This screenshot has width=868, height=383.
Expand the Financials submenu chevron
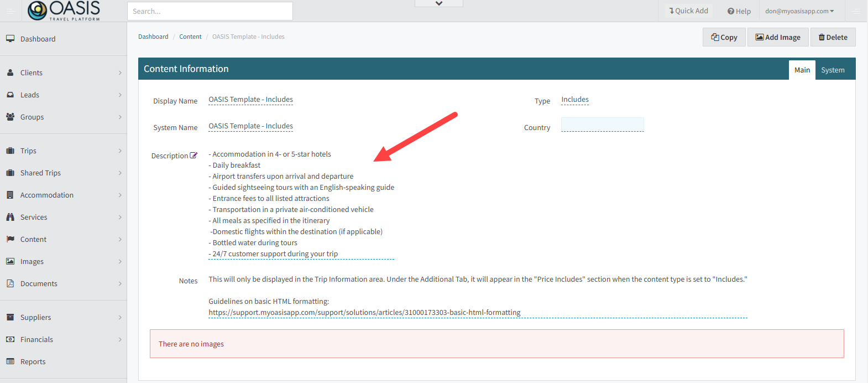click(120, 339)
